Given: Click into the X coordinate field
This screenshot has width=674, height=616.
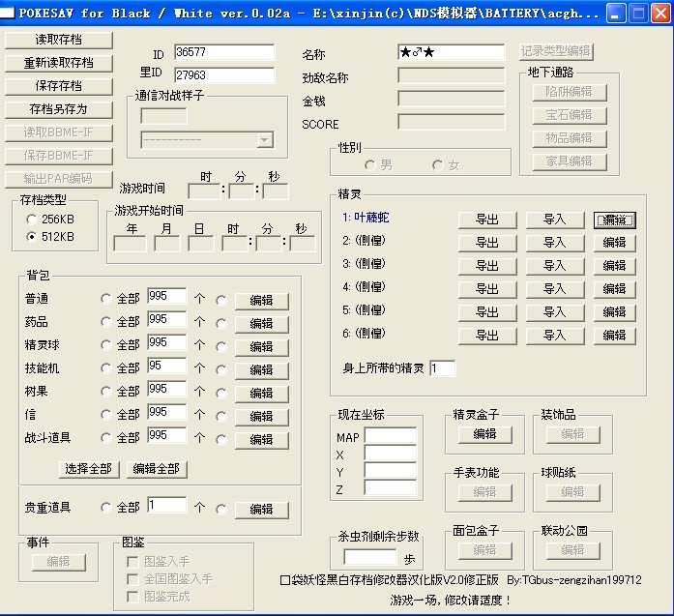Looking at the screenshot, I should click(391, 454).
